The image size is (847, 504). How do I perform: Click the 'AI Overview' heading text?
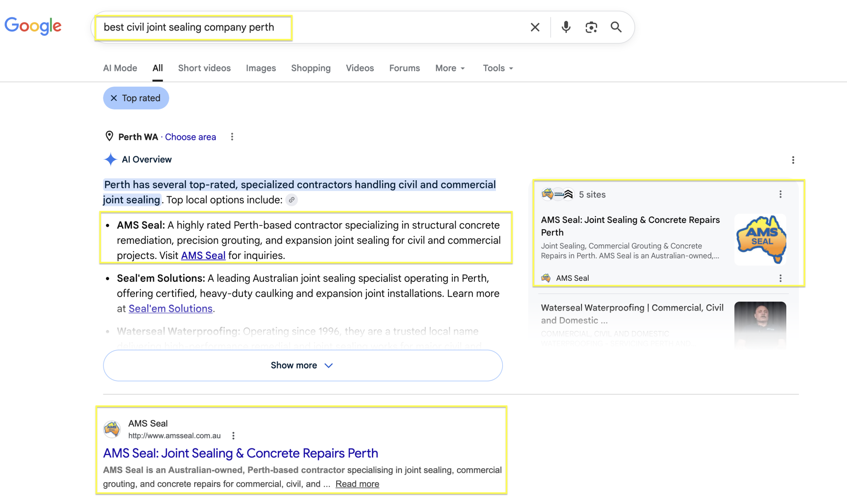(x=147, y=159)
